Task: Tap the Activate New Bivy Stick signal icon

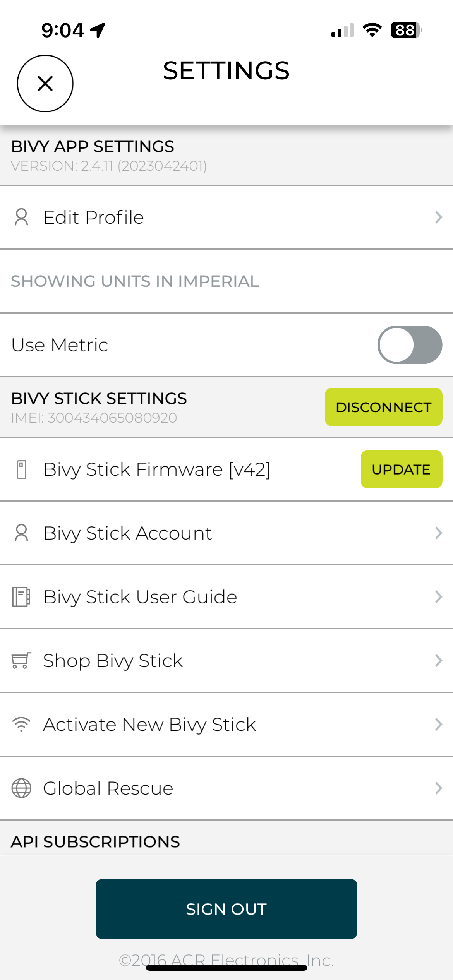Action: click(x=21, y=724)
